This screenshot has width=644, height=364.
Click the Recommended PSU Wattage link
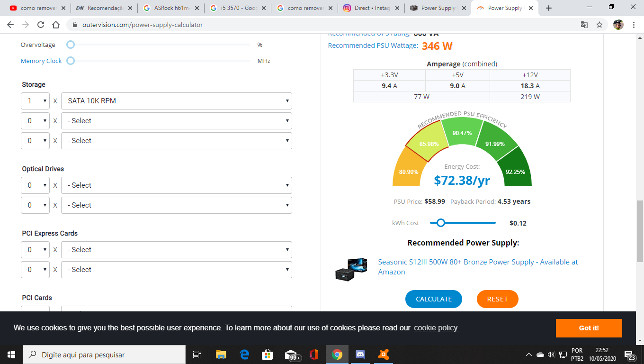tap(373, 45)
